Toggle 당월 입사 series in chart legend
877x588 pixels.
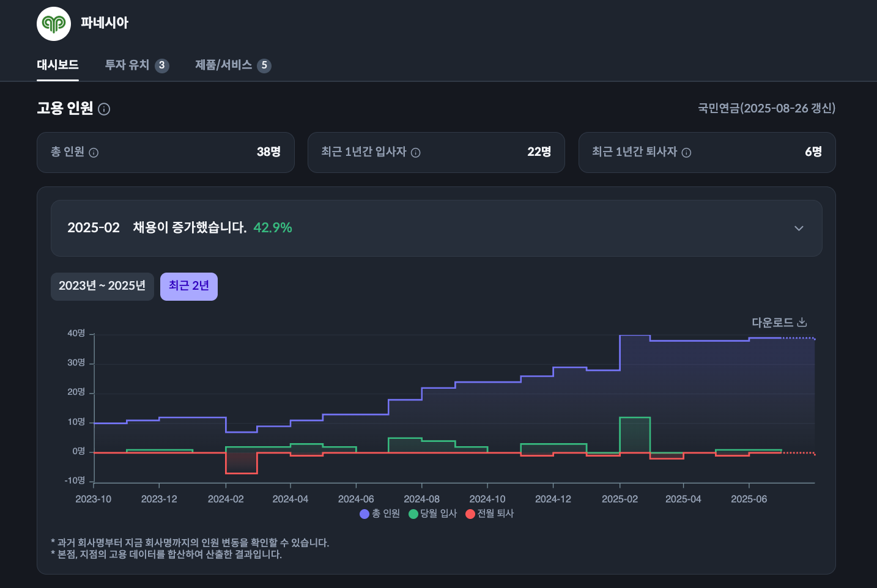click(x=432, y=514)
